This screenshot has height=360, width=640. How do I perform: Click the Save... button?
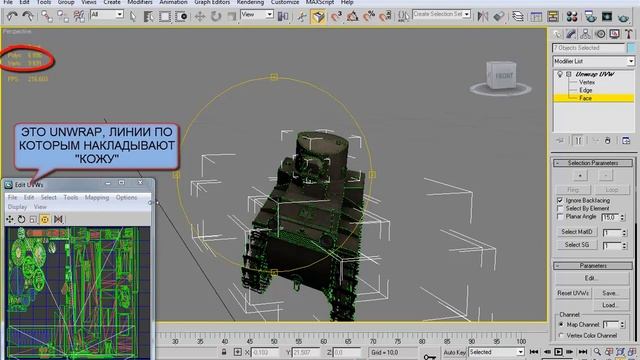tap(610, 293)
